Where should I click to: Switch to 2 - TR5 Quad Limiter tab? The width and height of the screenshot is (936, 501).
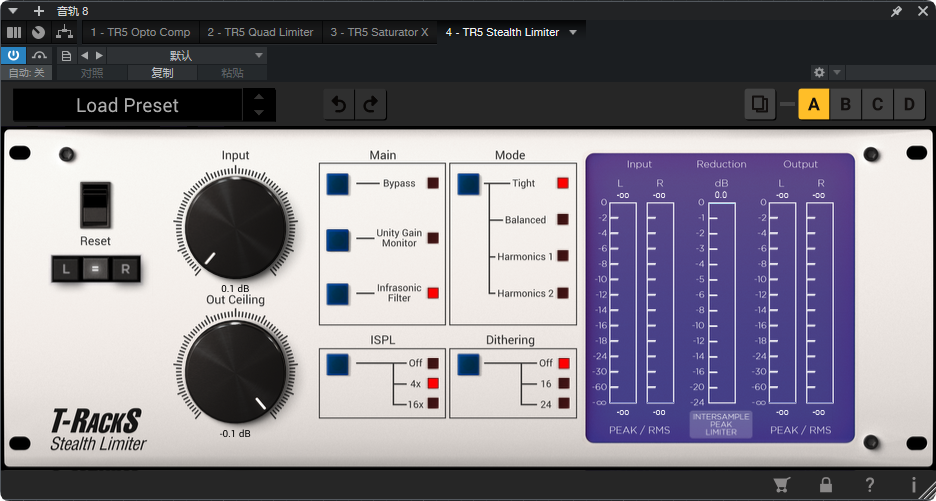[260, 32]
